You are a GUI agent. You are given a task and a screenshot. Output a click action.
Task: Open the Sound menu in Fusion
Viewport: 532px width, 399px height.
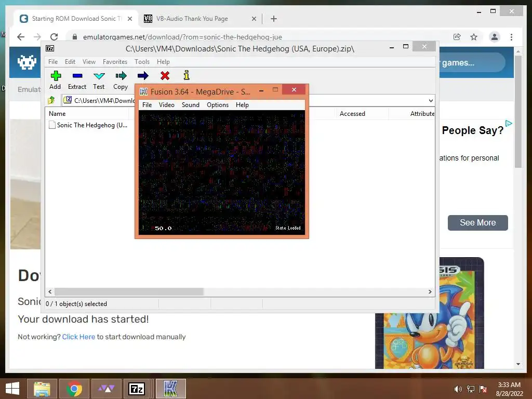coord(190,105)
